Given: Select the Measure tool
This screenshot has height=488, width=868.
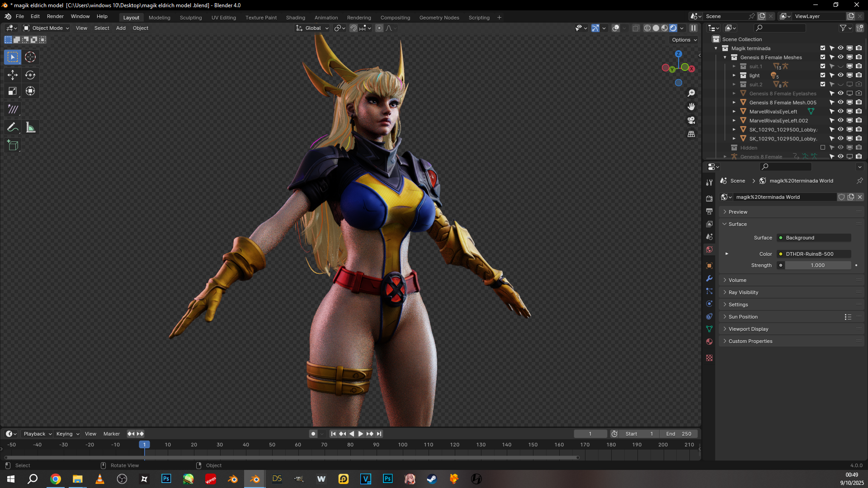Looking at the screenshot, I should pos(30,127).
